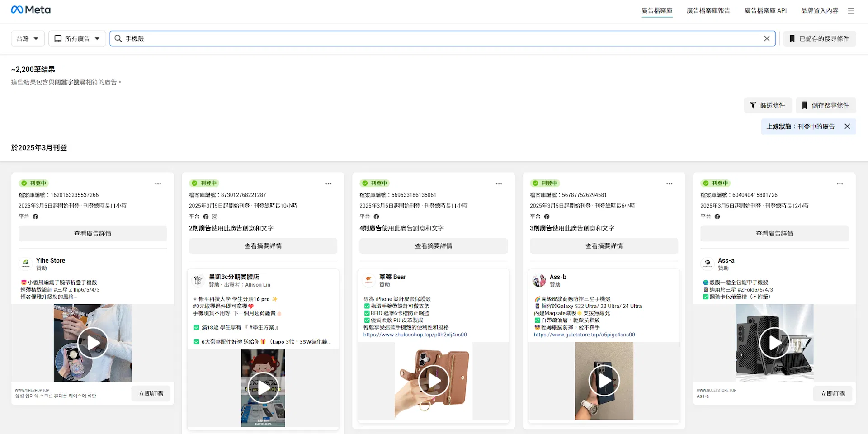Remove the 上線狀態 filter chip
This screenshot has width=868, height=434.
pyautogui.click(x=847, y=127)
